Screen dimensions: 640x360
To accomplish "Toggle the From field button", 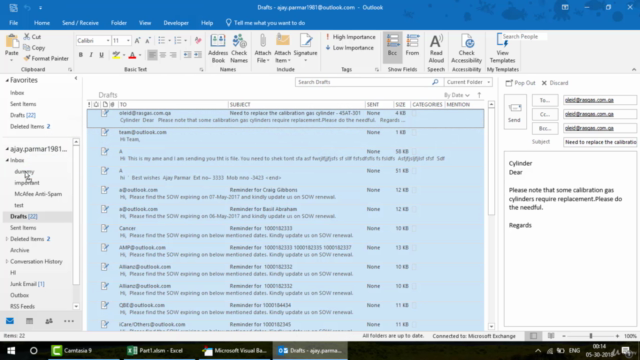I will tap(412, 47).
